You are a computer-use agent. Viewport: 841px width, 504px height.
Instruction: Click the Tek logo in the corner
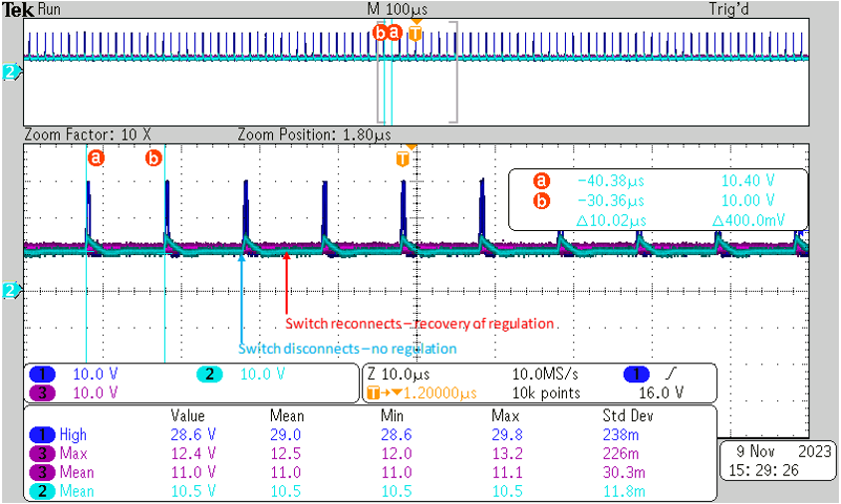pyautogui.click(x=18, y=7)
